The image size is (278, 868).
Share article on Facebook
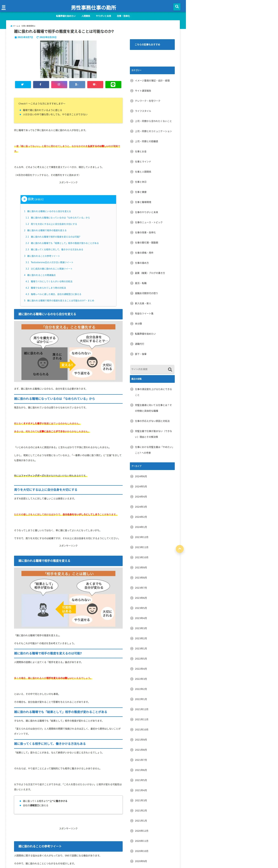(x=41, y=85)
